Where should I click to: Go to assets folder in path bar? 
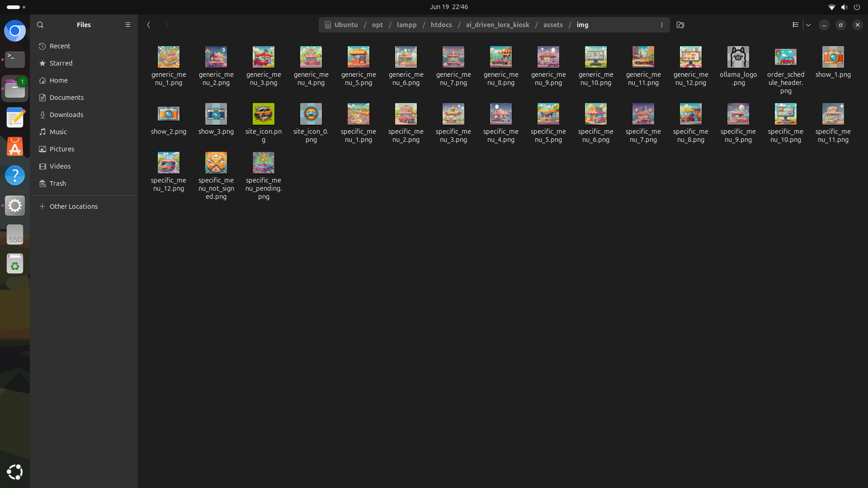[x=552, y=25]
